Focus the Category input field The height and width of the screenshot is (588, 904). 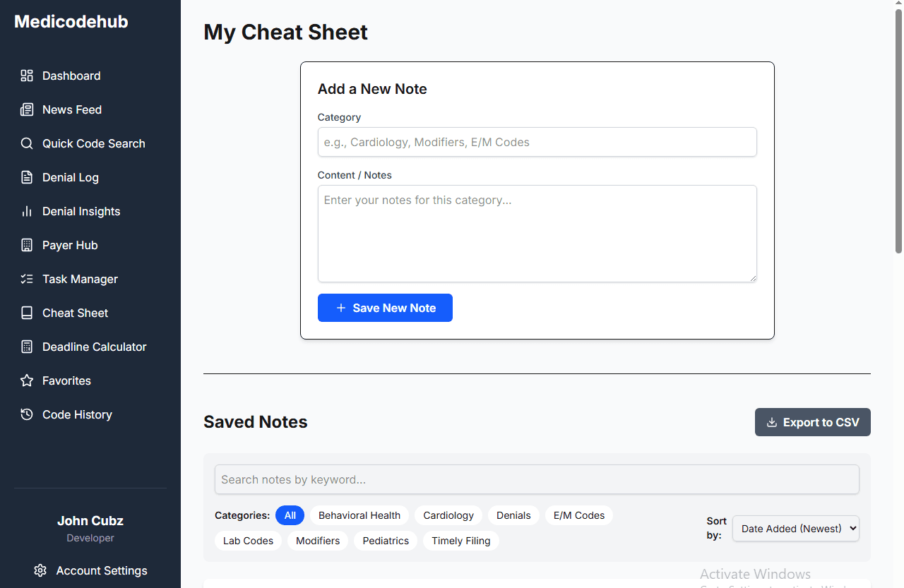pyautogui.click(x=537, y=142)
